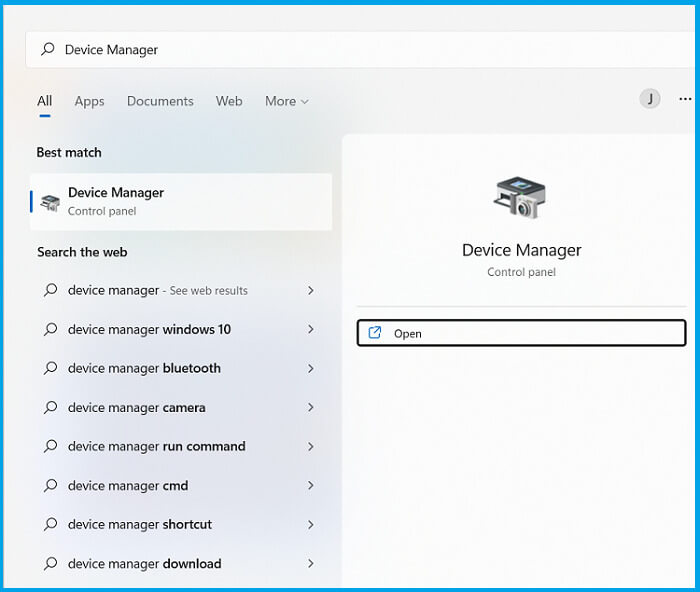
Task: Click Device Manager title in preview pane
Action: click(x=521, y=250)
